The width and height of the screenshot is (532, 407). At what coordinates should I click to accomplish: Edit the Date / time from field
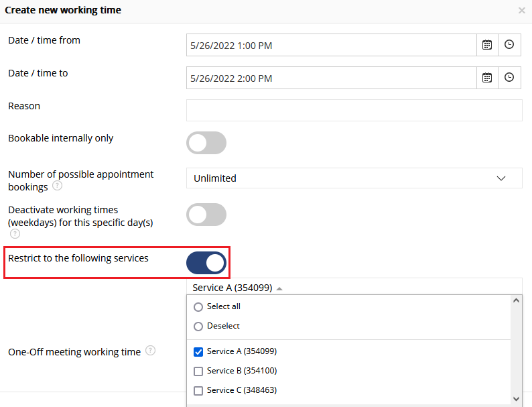tap(332, 45)
